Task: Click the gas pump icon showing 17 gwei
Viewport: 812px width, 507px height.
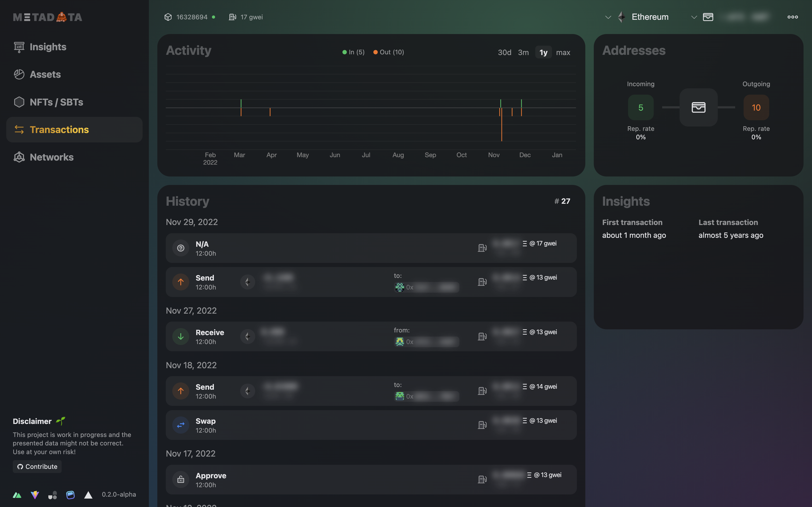Action: 233,17
